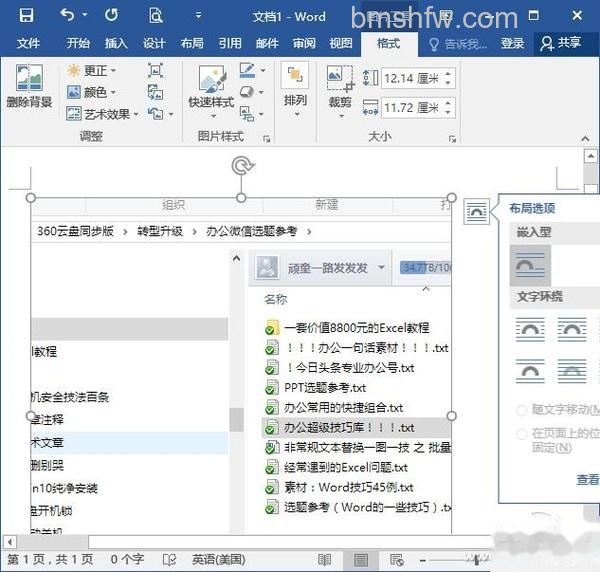
Task: Open the Crop (裁剪) tool
Action: [340, 91]
